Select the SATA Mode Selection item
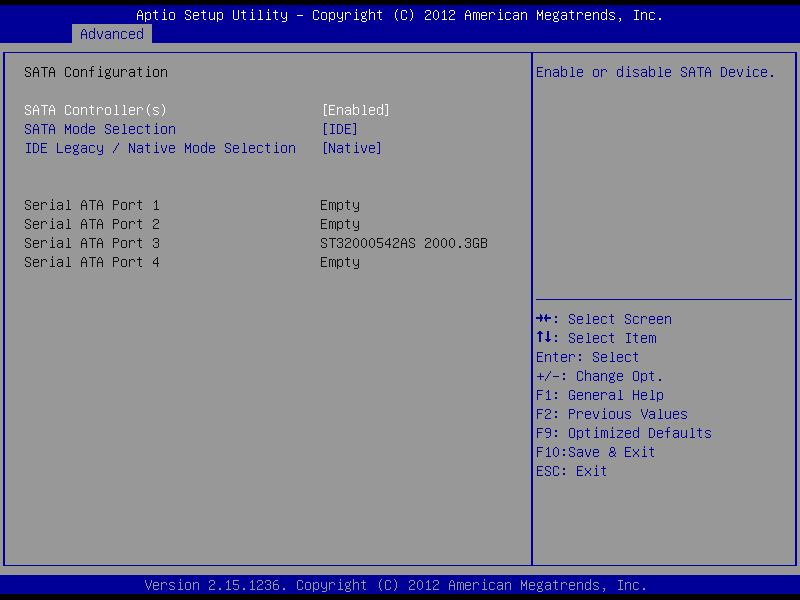The image size is (800, 600). click(100, 129)
